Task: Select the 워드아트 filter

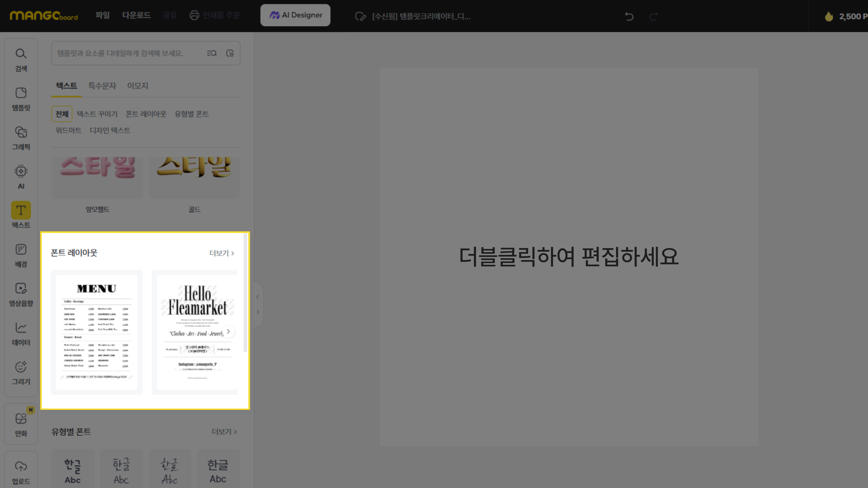Action: (68, 130)
